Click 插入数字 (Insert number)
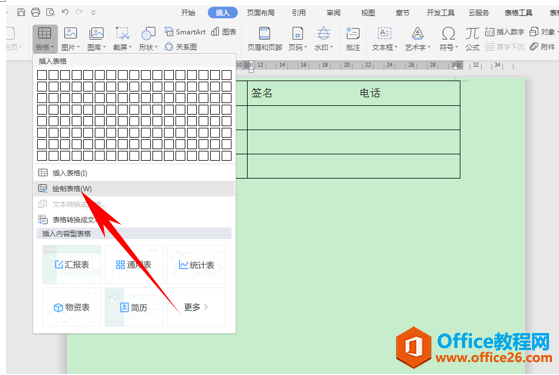This screenshot has width=559, height=375. (504, 32)
